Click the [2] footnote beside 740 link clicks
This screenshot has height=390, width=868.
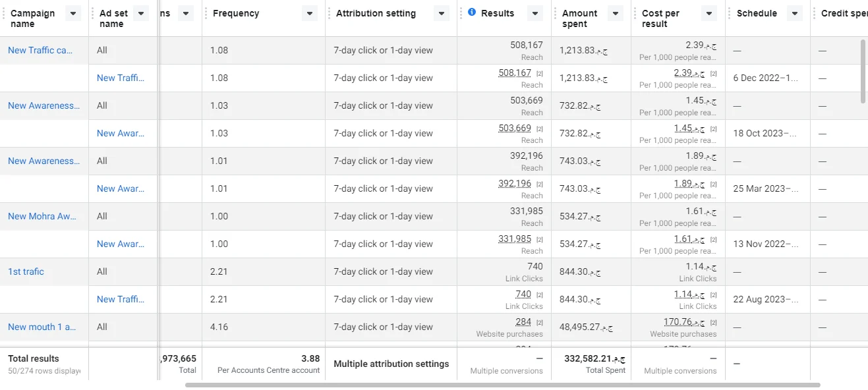539,295
